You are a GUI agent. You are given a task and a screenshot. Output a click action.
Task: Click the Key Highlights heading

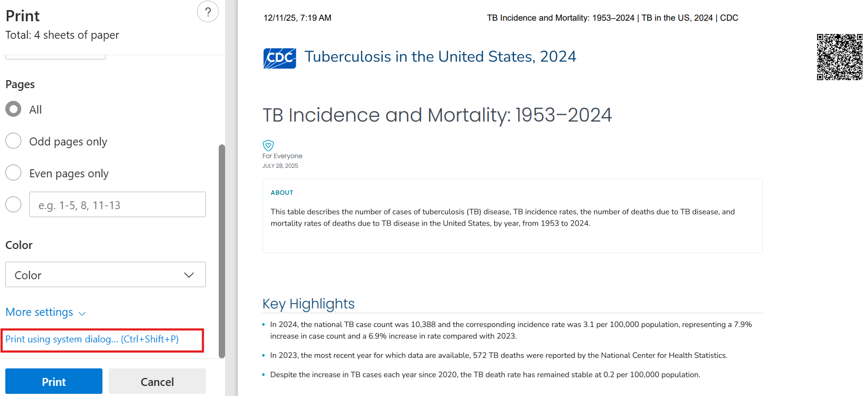pyautogui.click(x=308, y=304)
